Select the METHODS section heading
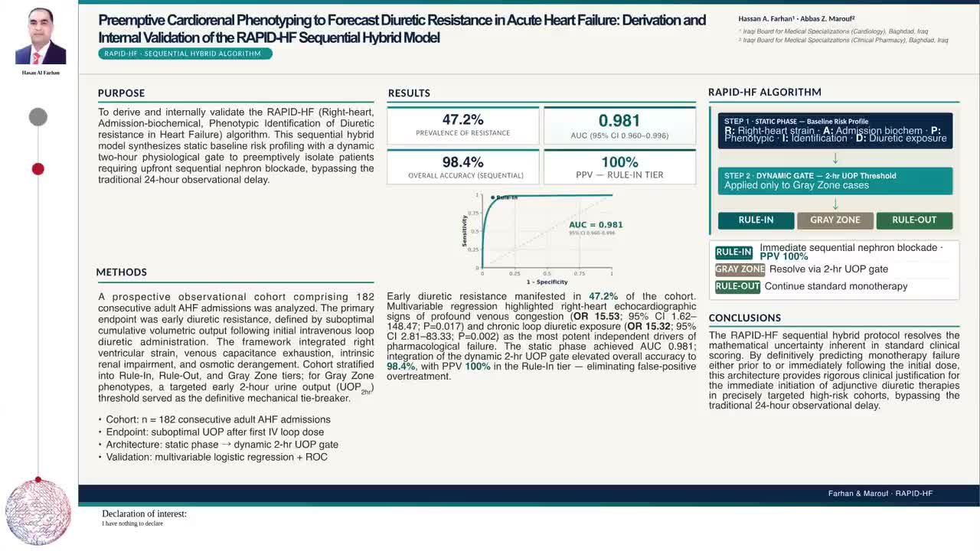The height and width of the screenshot is (551, 980). pos(121,272)
